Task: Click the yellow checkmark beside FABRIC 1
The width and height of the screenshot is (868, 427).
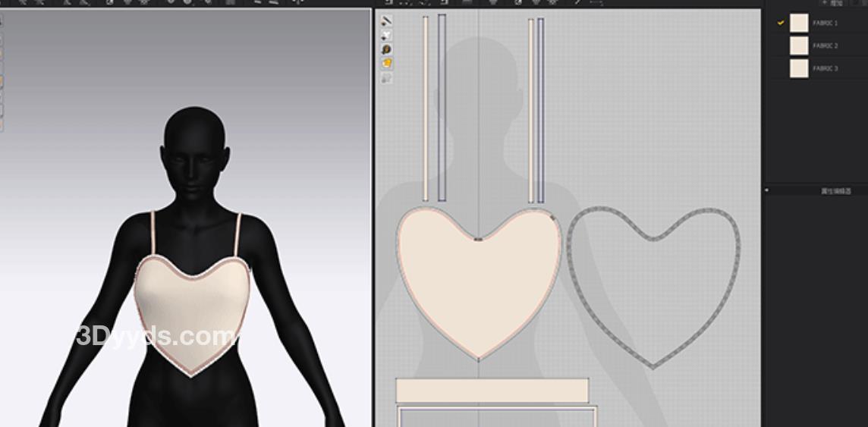Action: tap(780, 24)
